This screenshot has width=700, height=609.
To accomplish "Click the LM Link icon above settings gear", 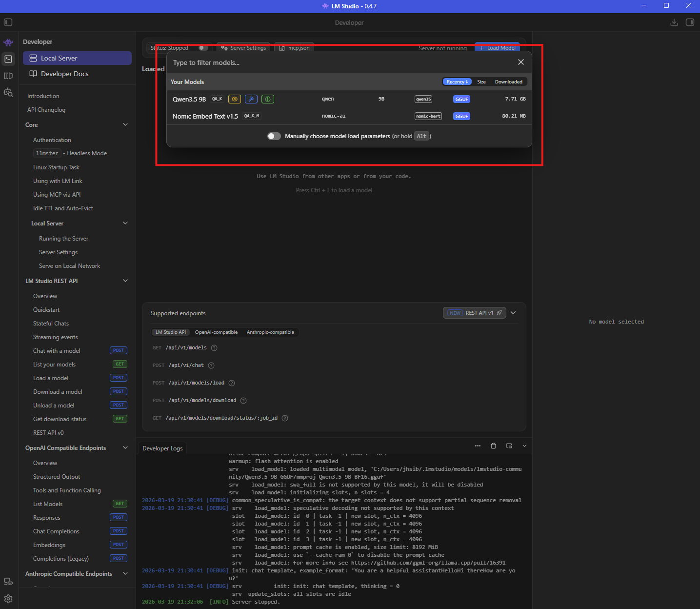I will click(8, 581).
